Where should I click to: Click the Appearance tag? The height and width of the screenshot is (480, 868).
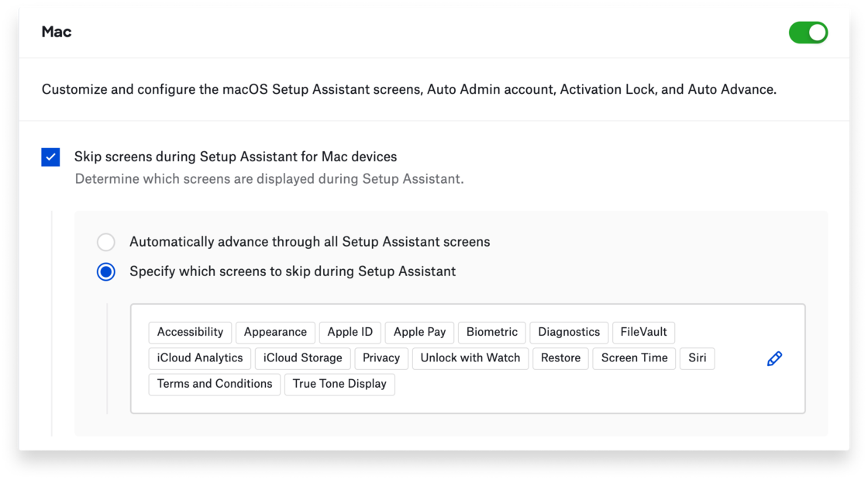(x=275, y=332)
